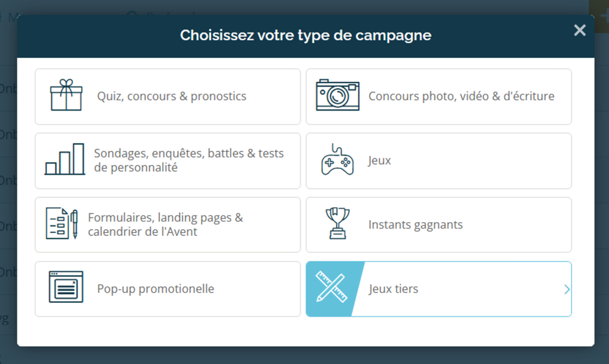Screen dimensions: 609x364
Task: Expand Jeux tiers with the right chevron arrow
Action: coord(567,288)
